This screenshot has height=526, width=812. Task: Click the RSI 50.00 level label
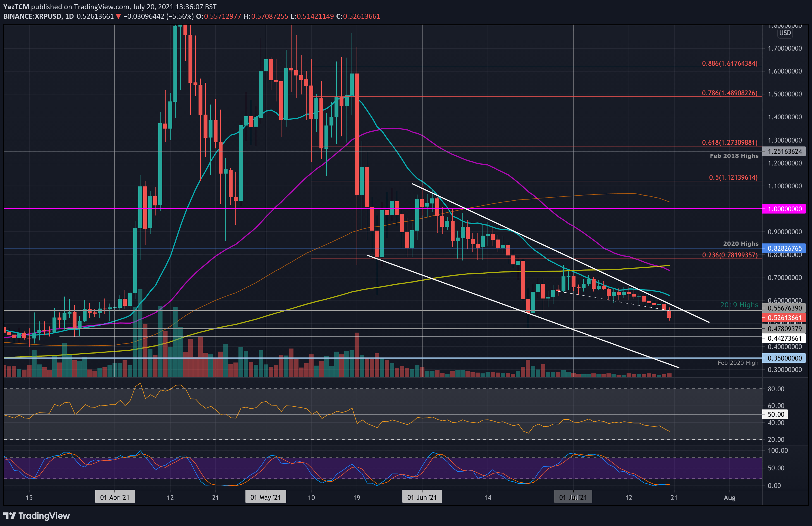(x=776, y=414)
